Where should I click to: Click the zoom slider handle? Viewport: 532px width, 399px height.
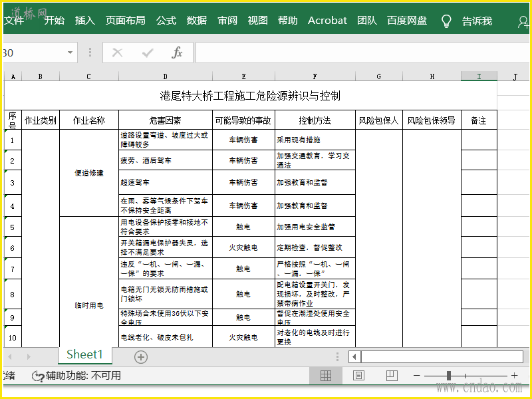[x=448, y=376]
